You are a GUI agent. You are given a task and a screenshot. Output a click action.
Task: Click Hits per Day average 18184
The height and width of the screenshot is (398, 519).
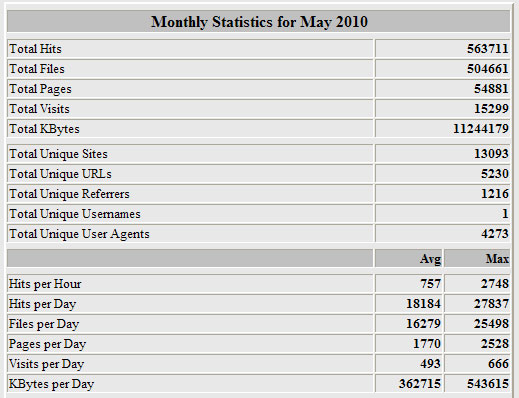tap(423, 304)
